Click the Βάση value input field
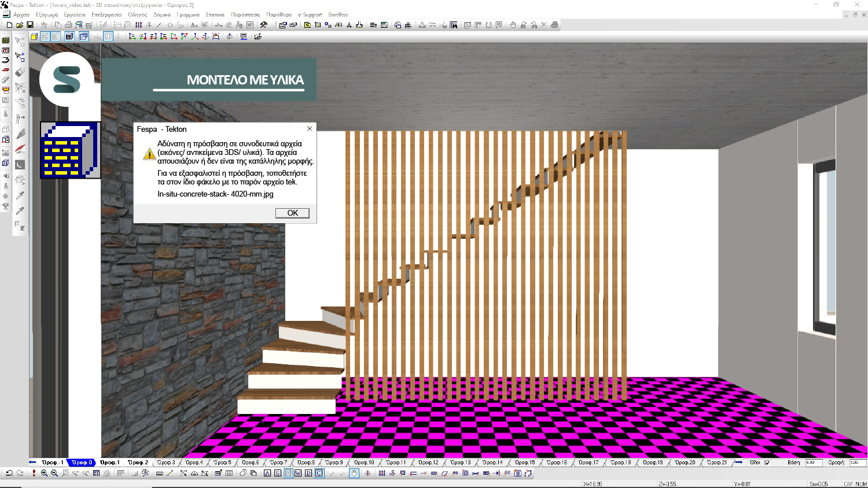Image resolution: width=868 pixels, height=488 pixels. point(813,463)
